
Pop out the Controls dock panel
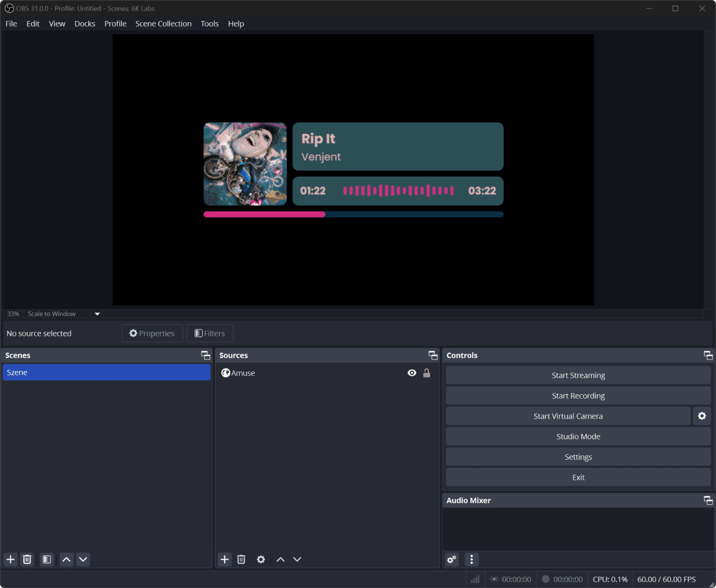(708, 355)
